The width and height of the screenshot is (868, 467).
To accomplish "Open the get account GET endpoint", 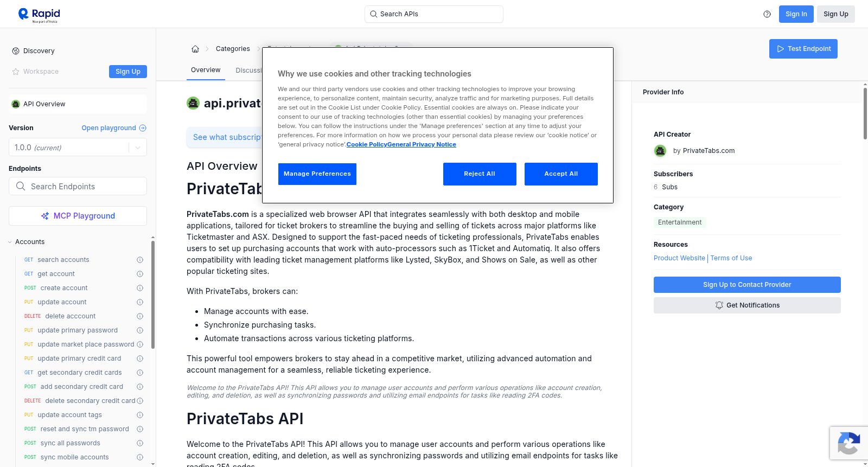I will pyautogui.click(x=56, y=274).
